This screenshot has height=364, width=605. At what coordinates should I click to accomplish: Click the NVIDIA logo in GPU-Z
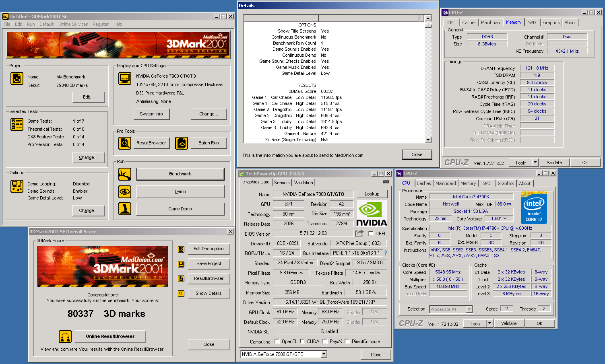pos(372,214)
